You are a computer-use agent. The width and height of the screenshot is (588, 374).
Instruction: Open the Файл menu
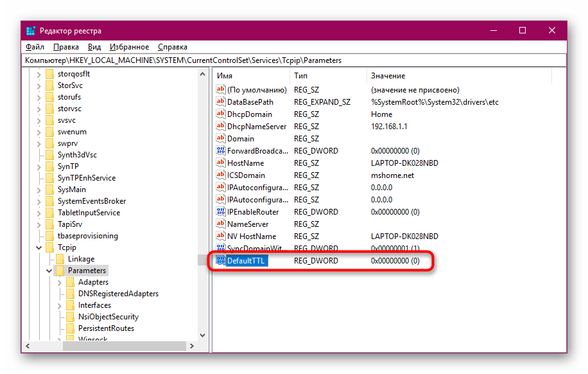[35, 47]
